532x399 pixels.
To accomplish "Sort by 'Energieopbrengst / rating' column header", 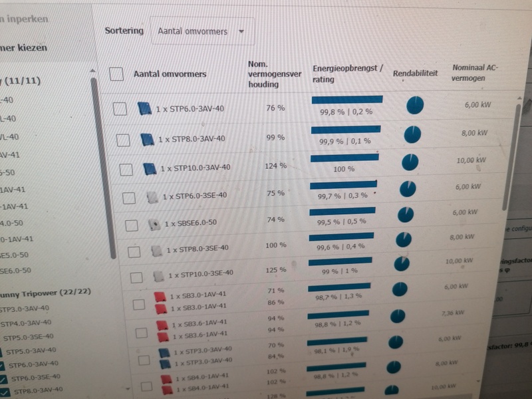I will (x=348, y=74).
